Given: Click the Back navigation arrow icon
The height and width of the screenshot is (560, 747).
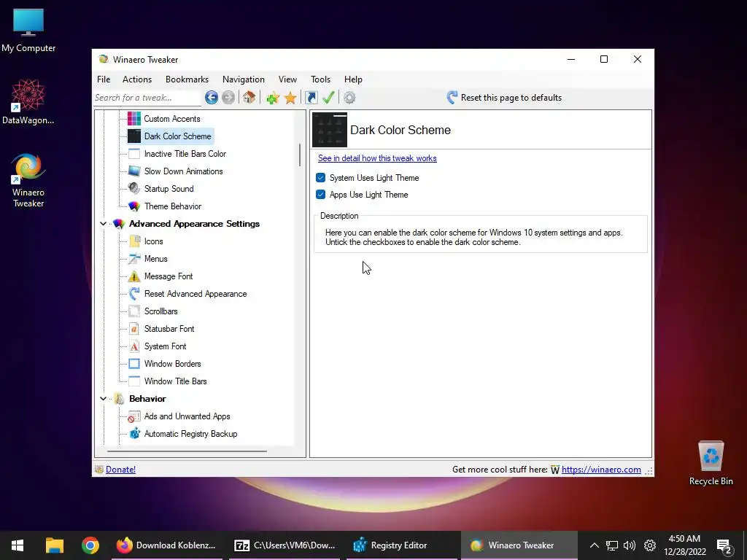Looking at the screenshot, I should pos(212,98).
